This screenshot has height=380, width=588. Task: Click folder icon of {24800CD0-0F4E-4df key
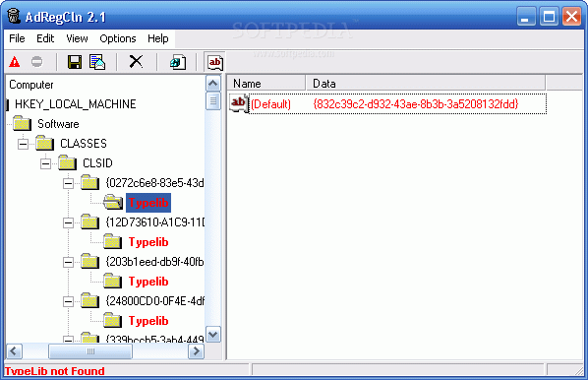[x=89, y=301]
